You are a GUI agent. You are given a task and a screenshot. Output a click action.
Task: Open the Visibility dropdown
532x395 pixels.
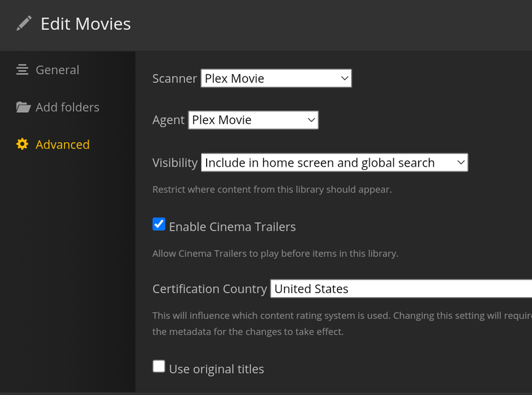click(334, 163)
